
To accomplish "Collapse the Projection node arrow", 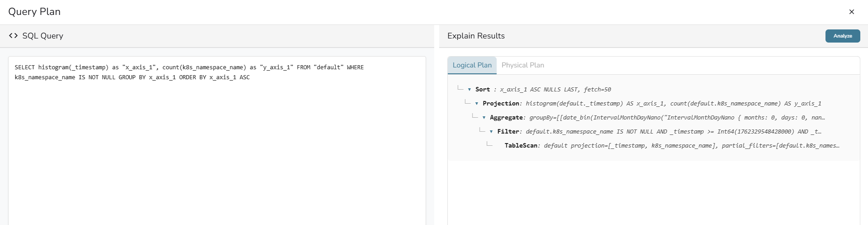I will click(476, 104).
